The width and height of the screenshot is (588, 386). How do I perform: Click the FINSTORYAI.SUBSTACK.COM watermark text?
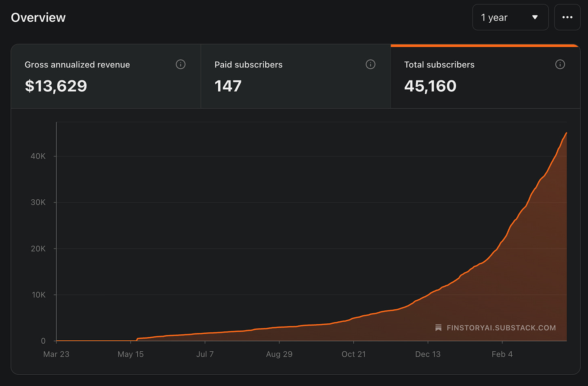click(501, 328)
